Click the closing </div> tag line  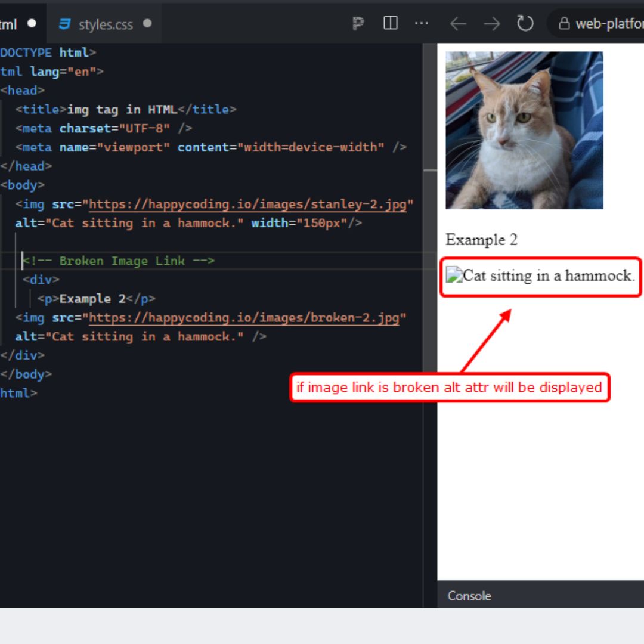point(23,355)
